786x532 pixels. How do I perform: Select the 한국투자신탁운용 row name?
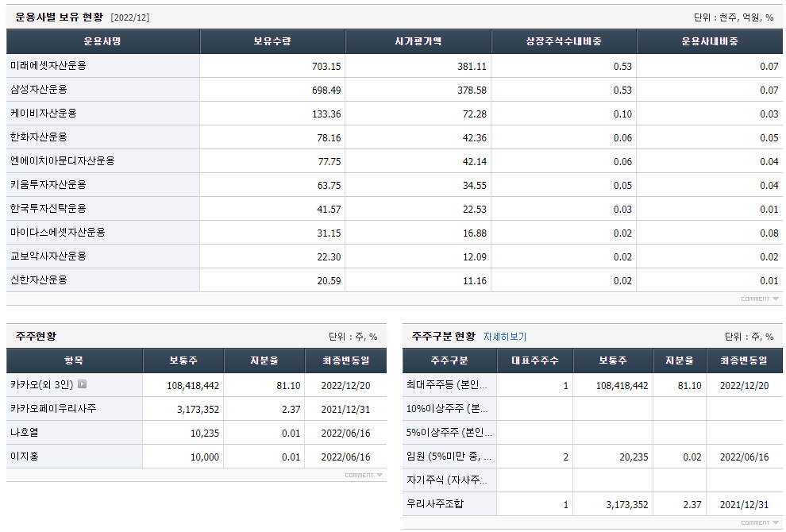(x=48, y=209)
